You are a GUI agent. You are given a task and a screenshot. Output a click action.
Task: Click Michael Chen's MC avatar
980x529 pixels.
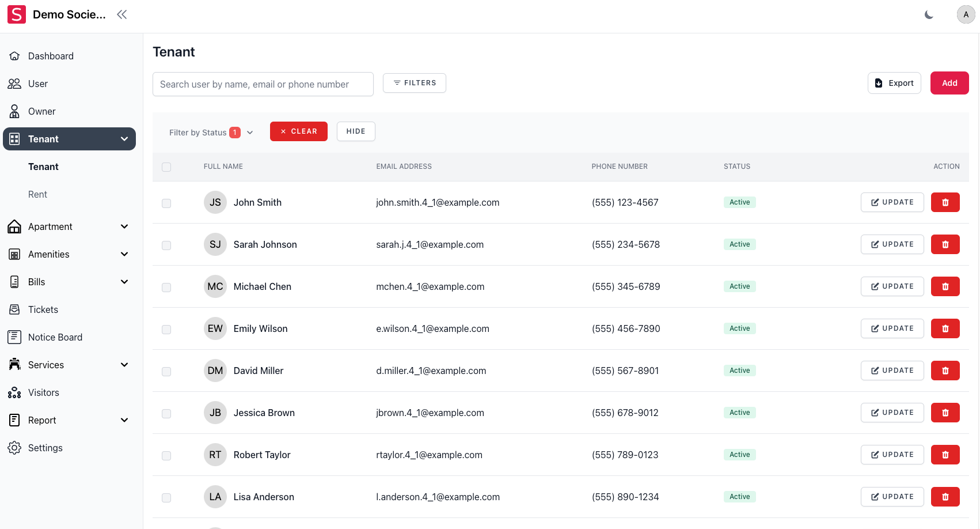click(x=215, y=286)
